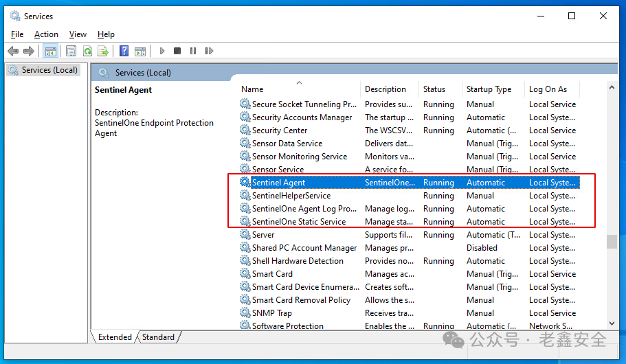Click the Services (Local) pane header icon
Image resolution: width=626 pixels, height=364 pixels.
coord(104,73)
